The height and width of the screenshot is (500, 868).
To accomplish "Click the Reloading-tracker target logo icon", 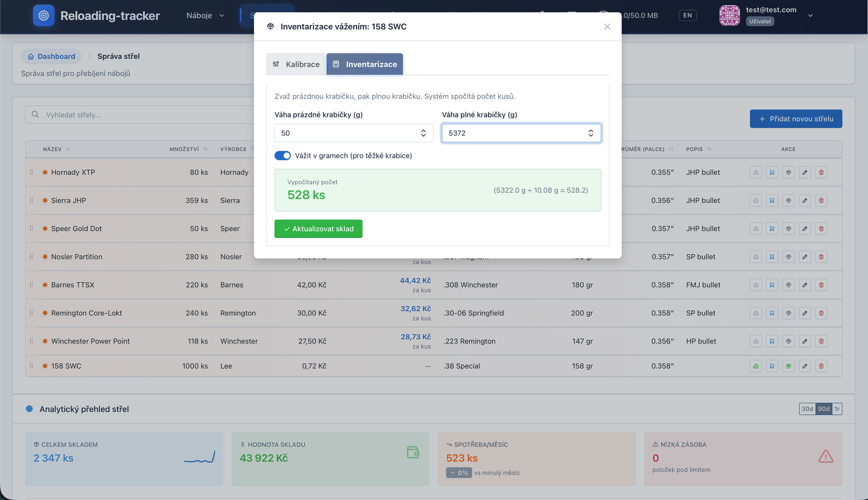I will tap(43, 15).
